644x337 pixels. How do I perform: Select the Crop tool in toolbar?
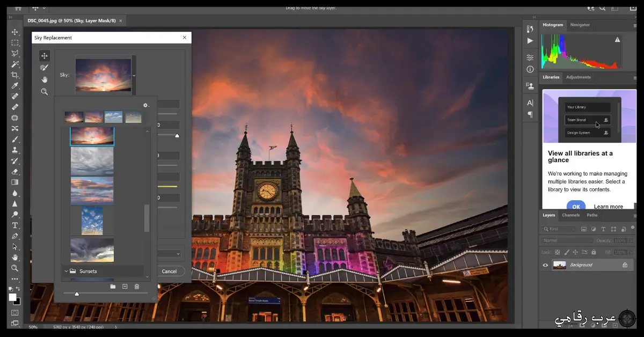point(15,75)
